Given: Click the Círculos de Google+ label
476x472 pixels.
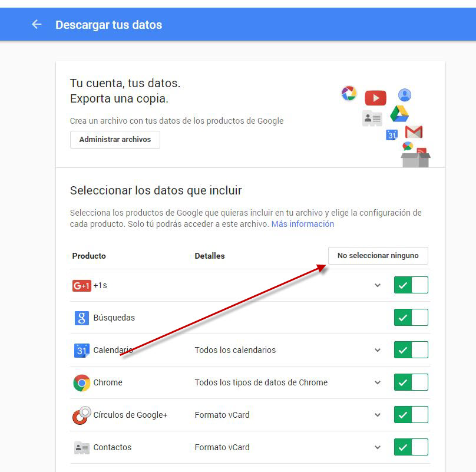Looking at the screenshot, I should tap(131, 415).
